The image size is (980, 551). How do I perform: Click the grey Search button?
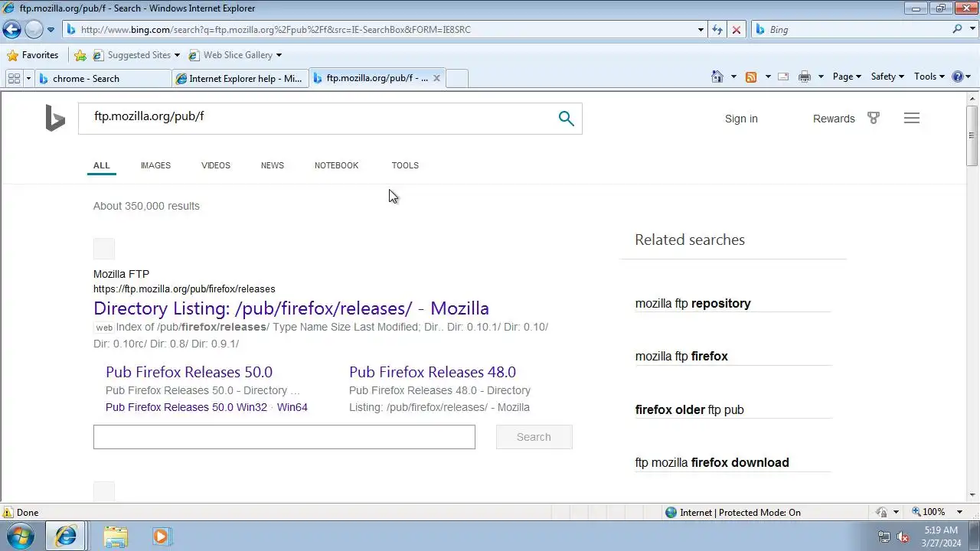coord(534,437)
